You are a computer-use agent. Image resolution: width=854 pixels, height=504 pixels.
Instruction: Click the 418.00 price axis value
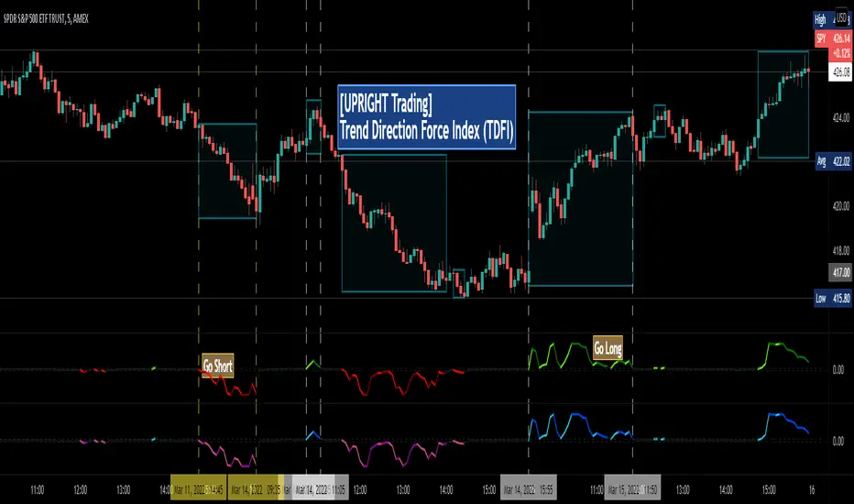click(841, 251)
